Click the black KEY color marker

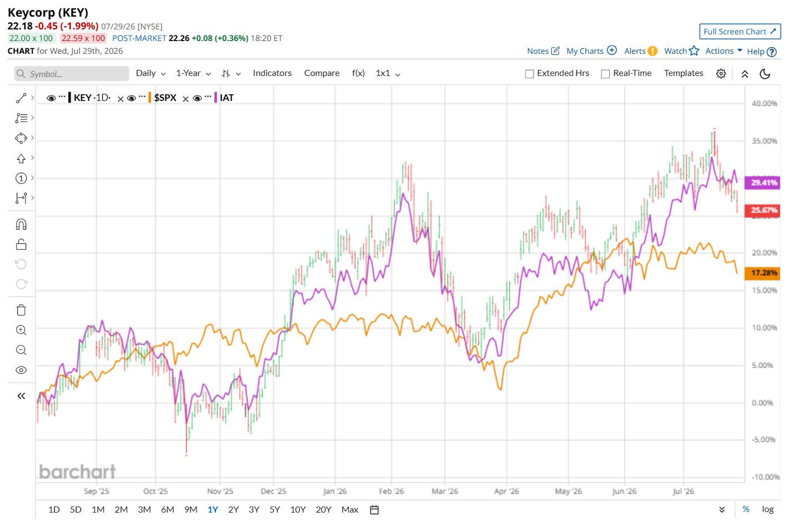point(69,98)
